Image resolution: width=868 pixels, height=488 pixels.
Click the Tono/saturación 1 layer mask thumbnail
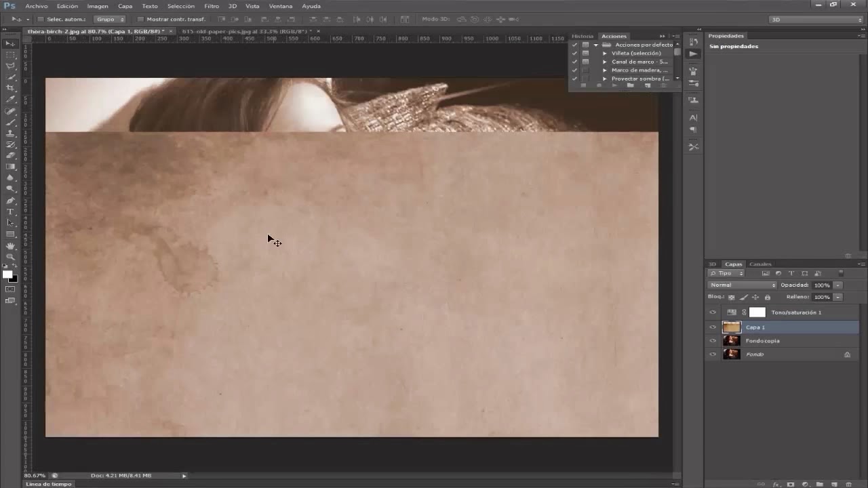757,312
